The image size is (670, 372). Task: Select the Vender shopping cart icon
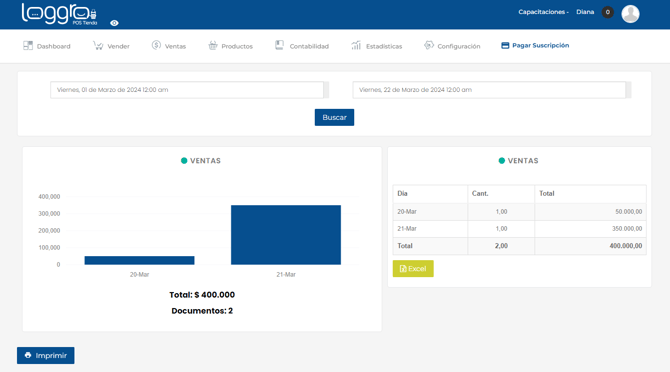tap(98, 46)
